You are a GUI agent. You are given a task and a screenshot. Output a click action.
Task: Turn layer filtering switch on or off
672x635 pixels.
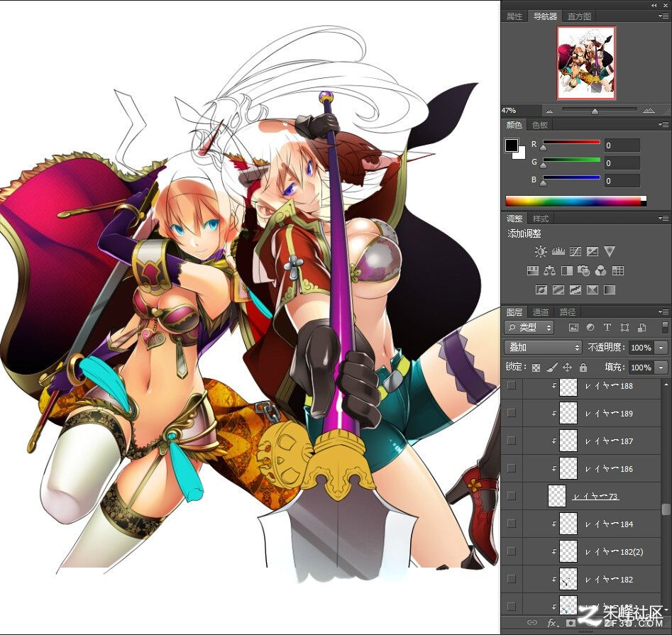[x=665, y=327]
